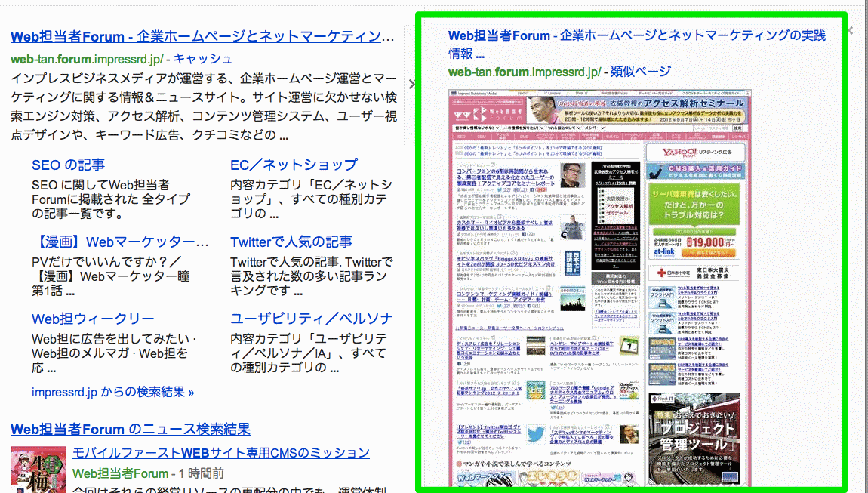Open the キャッシュ cached page link
Image resolution: width=868 pixels, height=493 pixels.
[x=202, y=59]
